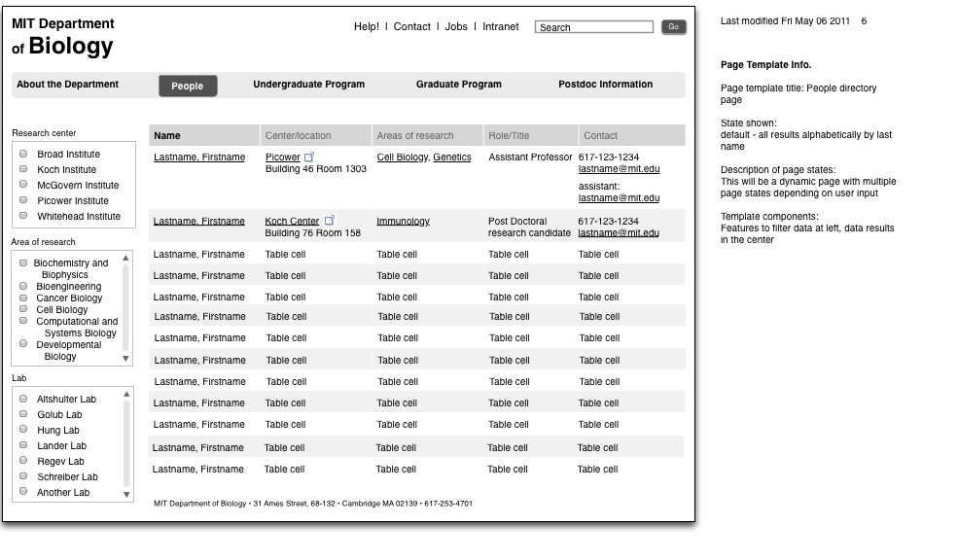Open the About the Department tab
Image resolution: width=958 pixels, height=560 pixels.
click(x=68, y=85)
